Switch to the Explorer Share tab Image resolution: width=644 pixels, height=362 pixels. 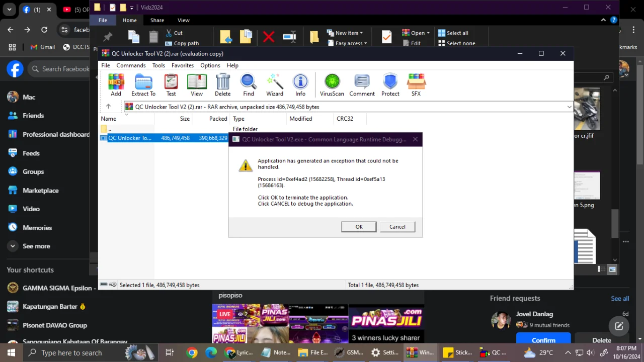157,20
